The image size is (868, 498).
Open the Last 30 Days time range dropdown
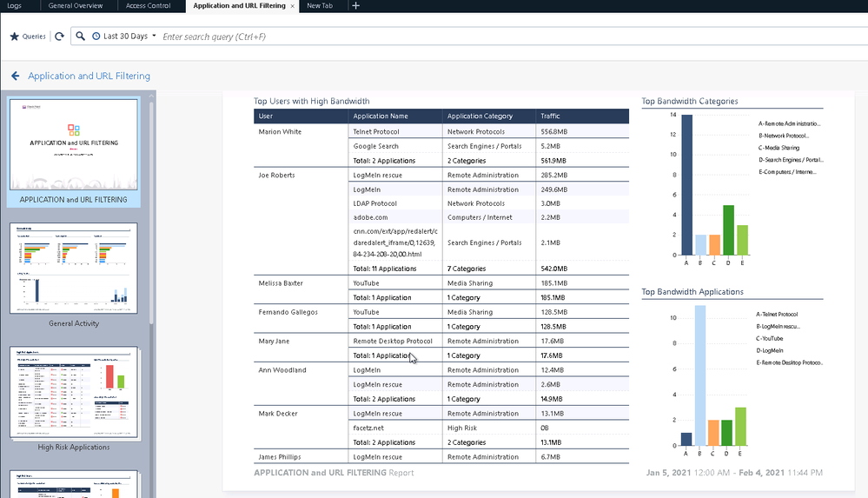pyautogui.click(x=124, y=36)
